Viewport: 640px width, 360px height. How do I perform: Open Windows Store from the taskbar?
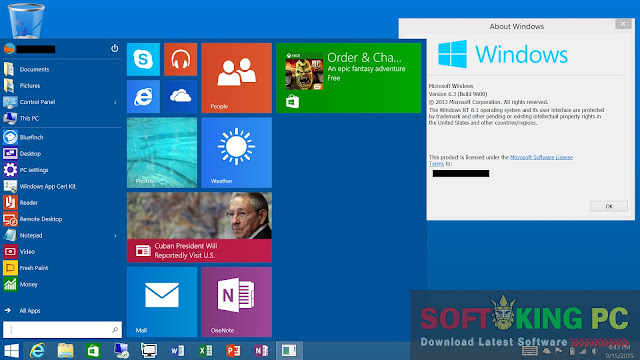click(93, 351)
